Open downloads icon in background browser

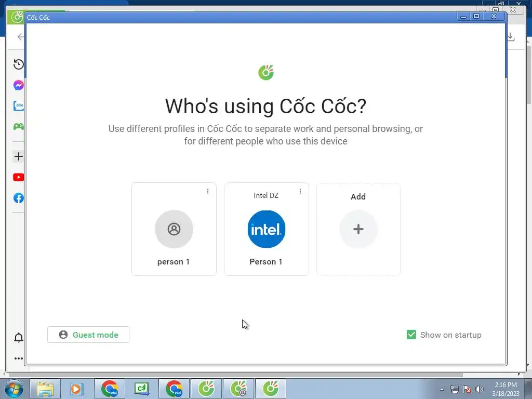pos(511,37)
